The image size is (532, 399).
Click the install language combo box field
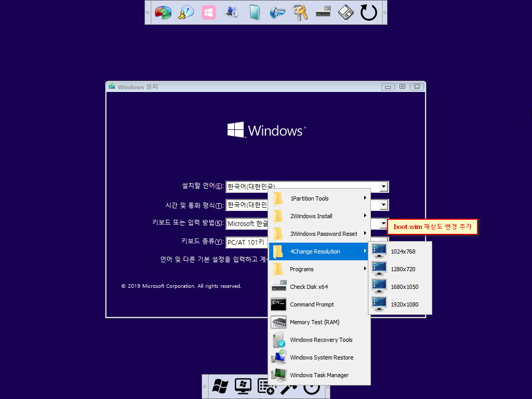(x=307, y=187)
